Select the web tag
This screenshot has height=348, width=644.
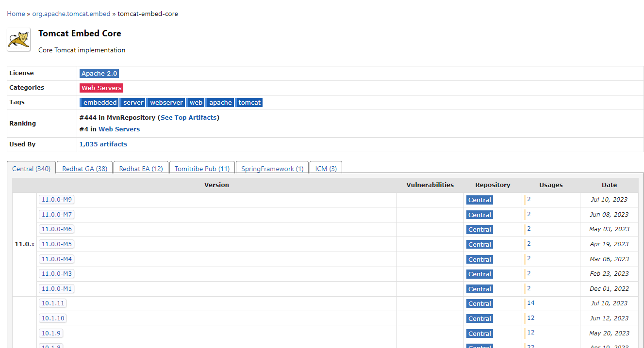(196, 102)
